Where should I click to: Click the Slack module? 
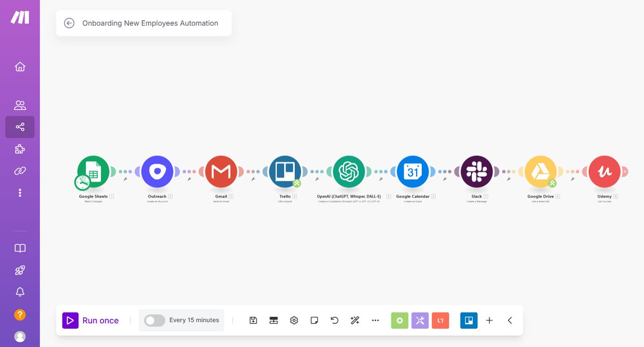tap(477, 171)
